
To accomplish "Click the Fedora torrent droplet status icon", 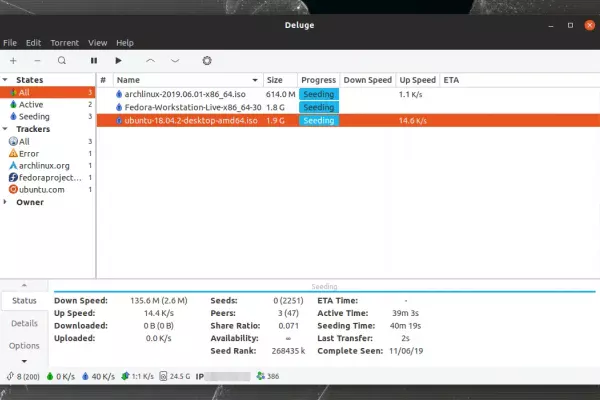I will (x=119, y=107).
